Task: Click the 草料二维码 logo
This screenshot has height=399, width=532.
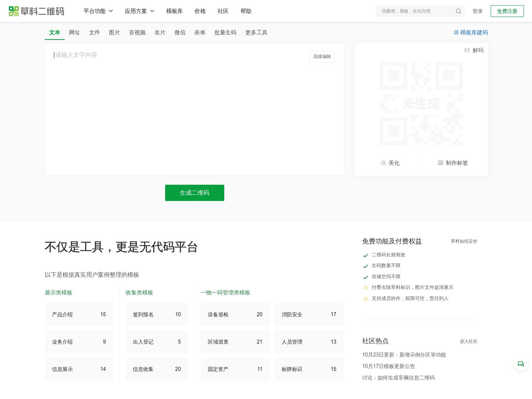Action: 37,11
